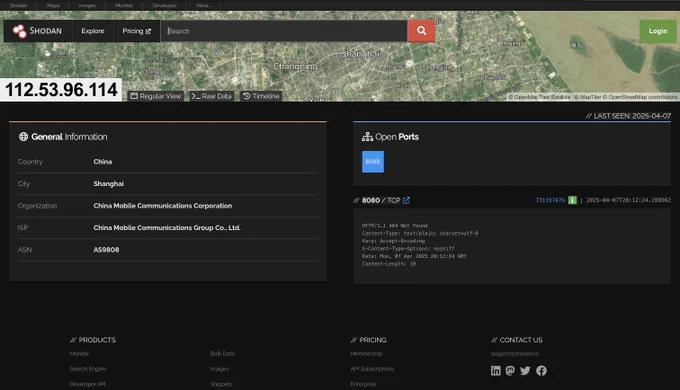The height and width of the screenshot is (390, 680).
Task: Click the Country value China
Action: 103,162
